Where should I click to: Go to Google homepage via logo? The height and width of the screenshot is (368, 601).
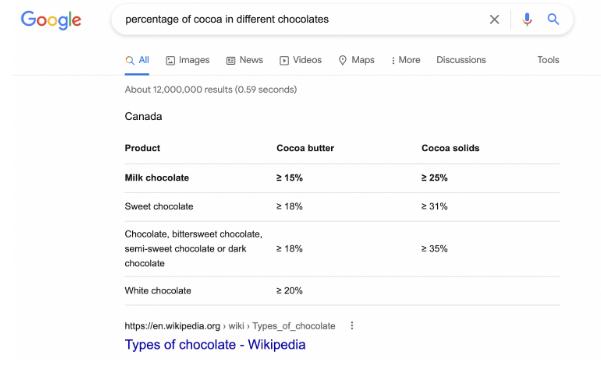[x=51, y=20]
